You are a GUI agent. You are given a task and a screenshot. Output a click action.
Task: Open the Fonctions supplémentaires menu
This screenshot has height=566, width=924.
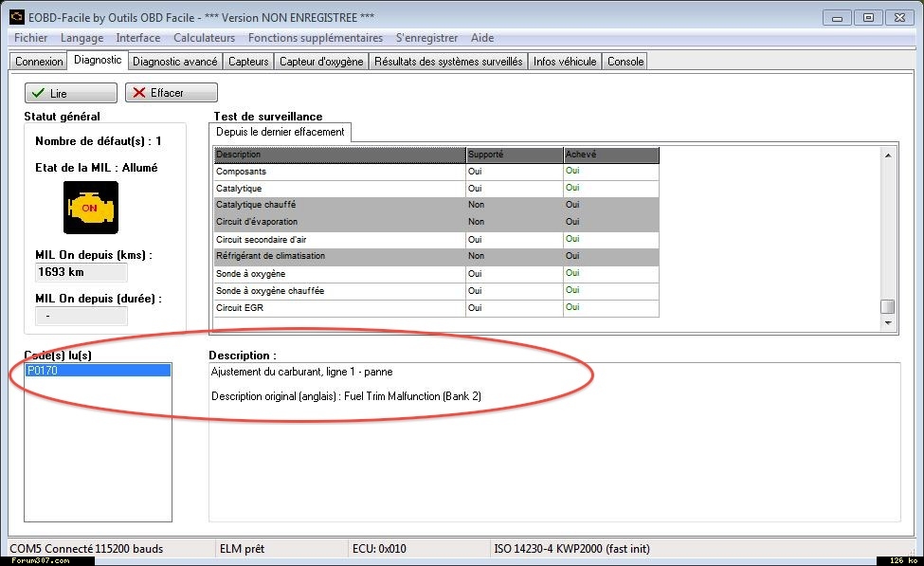coord(316,38)
